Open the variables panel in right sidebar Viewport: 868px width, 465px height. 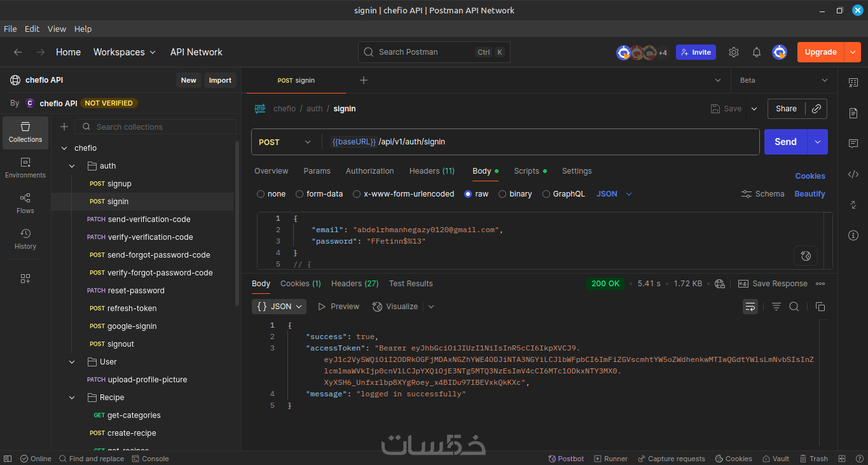click(x=853, y=83)
